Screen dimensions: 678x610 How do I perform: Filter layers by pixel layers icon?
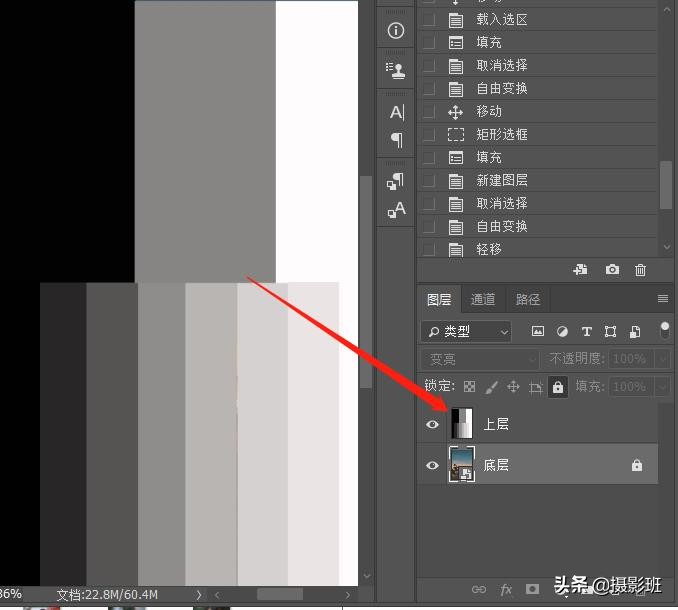(537, 331)
